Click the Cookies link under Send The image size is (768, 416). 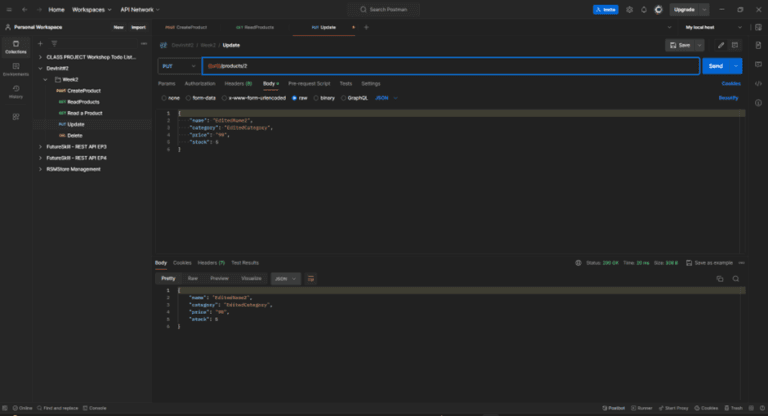click(x=731, y=84)
